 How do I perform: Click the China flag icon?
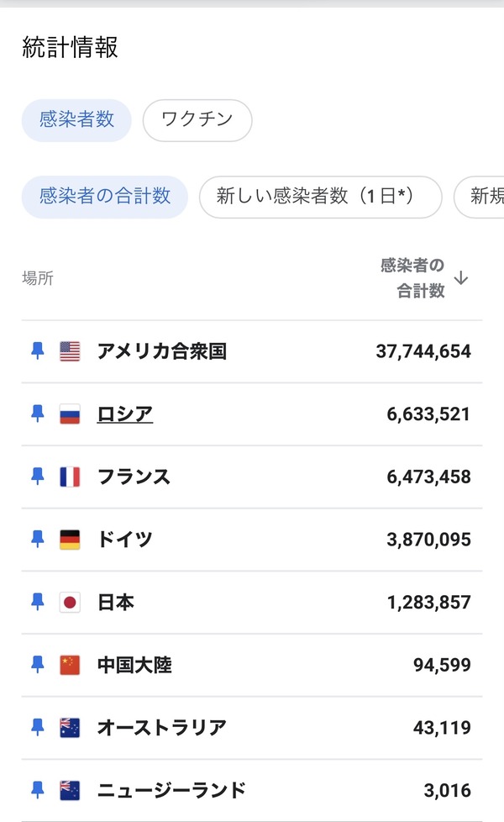pos(70,666)
